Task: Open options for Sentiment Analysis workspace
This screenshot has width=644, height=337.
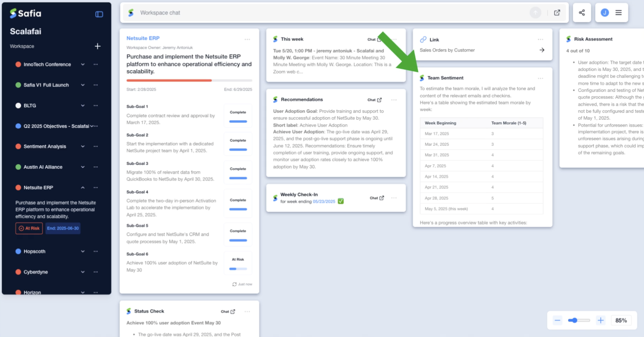Action: click(96, 146)
